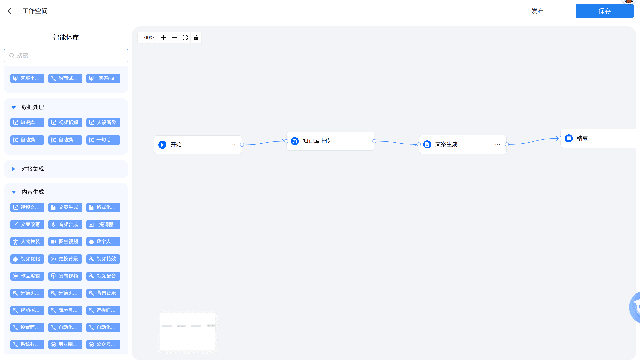640x364 pixels.
Task: Click the output port of 知识库上传 node
Action: (x=374, y=141)
